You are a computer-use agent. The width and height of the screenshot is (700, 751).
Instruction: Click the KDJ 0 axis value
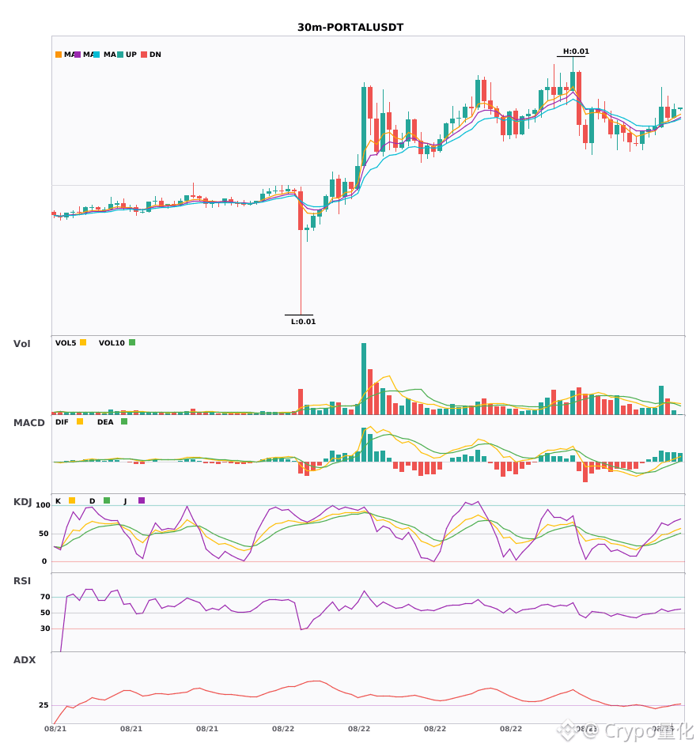(x=44, y=561)
